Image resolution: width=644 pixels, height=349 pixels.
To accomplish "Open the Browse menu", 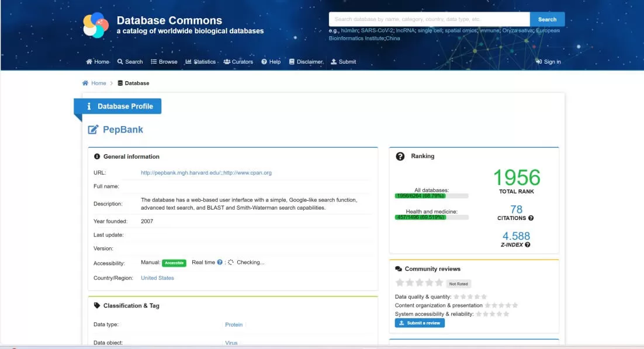I will (164, 62).
